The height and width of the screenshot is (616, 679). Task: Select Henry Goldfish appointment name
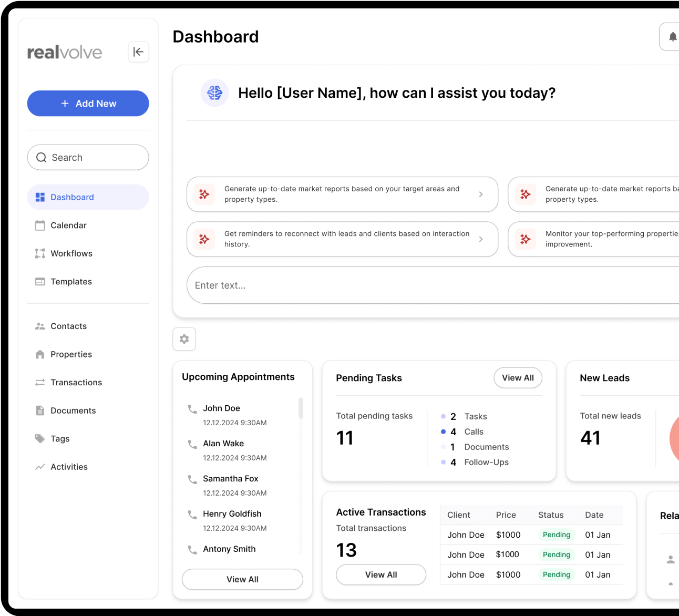click(x=232, y=514)
